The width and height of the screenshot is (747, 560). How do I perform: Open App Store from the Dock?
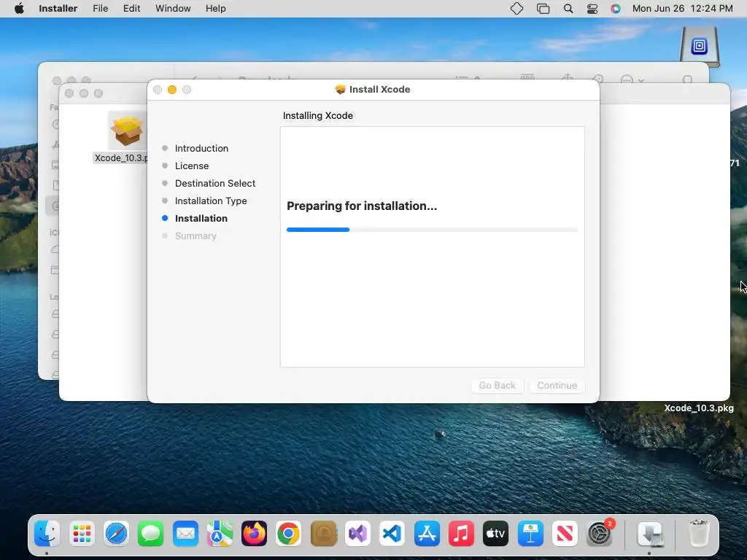coord(427,533)
